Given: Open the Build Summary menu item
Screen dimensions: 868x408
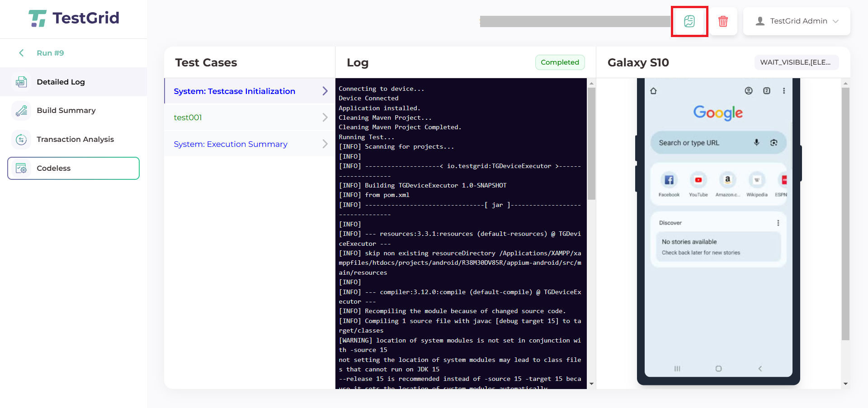Looking at the screenshot, I should 73,110.
